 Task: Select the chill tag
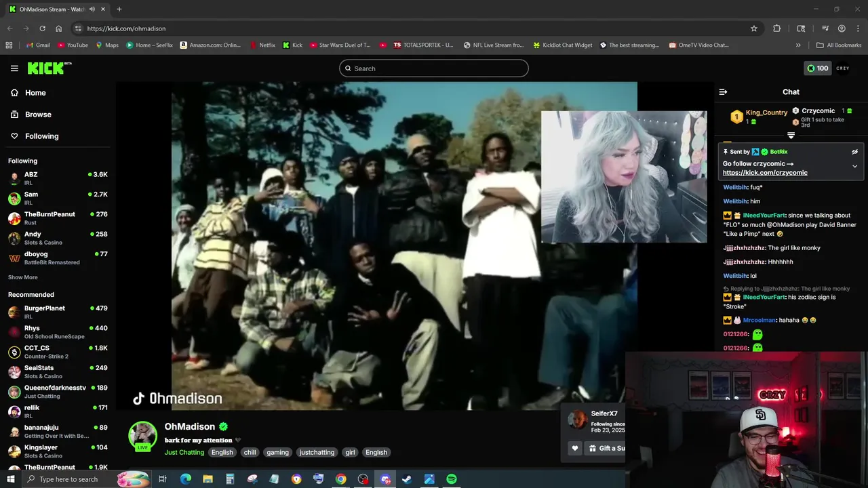(250, 452)
